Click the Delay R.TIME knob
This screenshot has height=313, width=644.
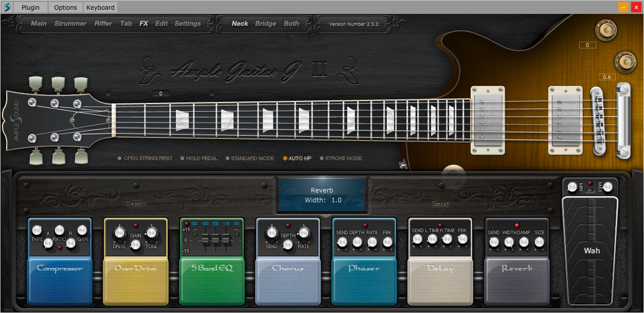click(x=448, y=239)
